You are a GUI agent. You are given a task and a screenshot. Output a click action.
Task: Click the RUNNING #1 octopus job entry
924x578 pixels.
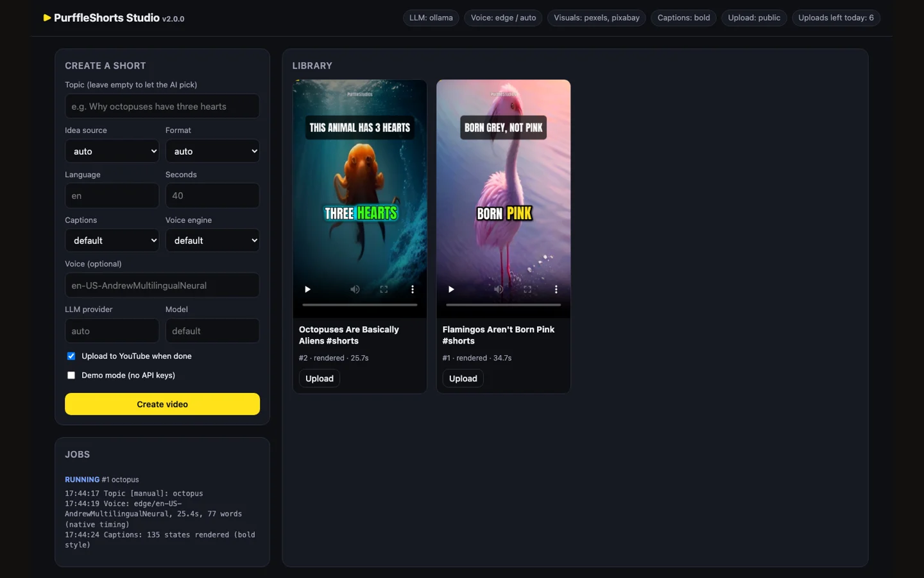pos(102,480)
